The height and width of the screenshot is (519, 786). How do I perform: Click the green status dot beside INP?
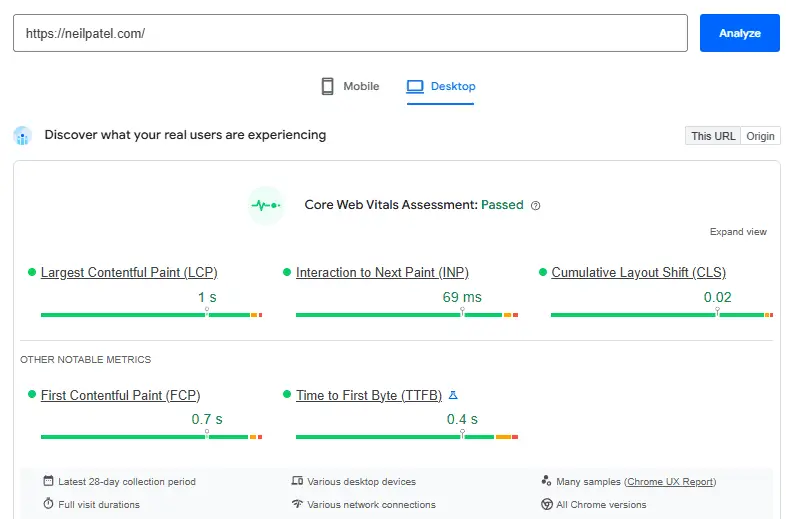[x=287, y=272]
